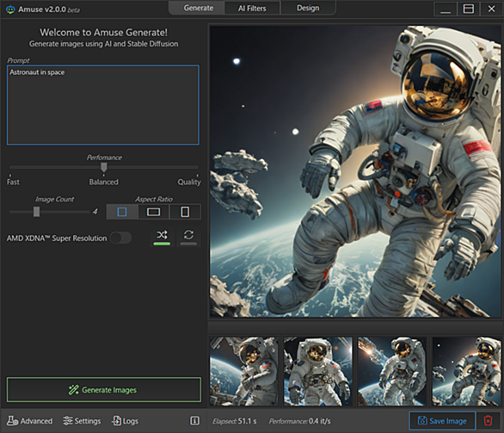Viewport: 504px width, 433px height.
Task: Click the random seed shuffle icon
Action: (162, 235)
